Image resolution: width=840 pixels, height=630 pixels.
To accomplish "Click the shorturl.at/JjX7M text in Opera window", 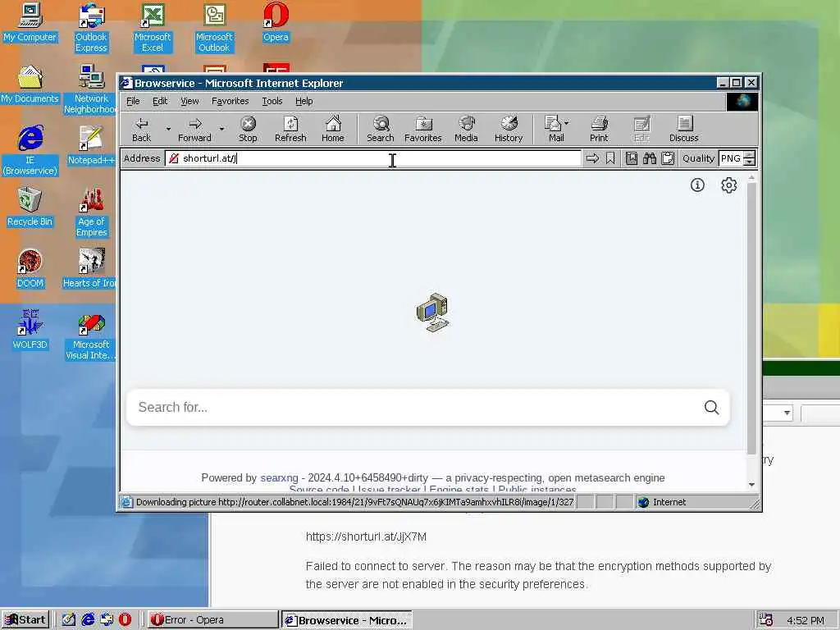I will (x=366, y=536).
